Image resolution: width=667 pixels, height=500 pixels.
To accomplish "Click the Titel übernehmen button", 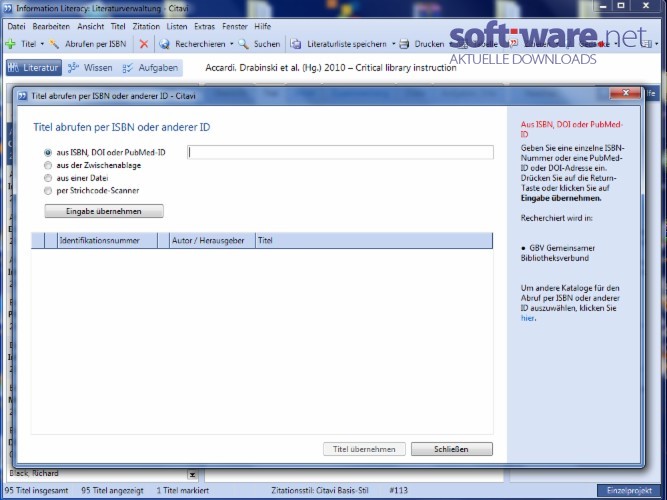I will (x=364, y=449).
